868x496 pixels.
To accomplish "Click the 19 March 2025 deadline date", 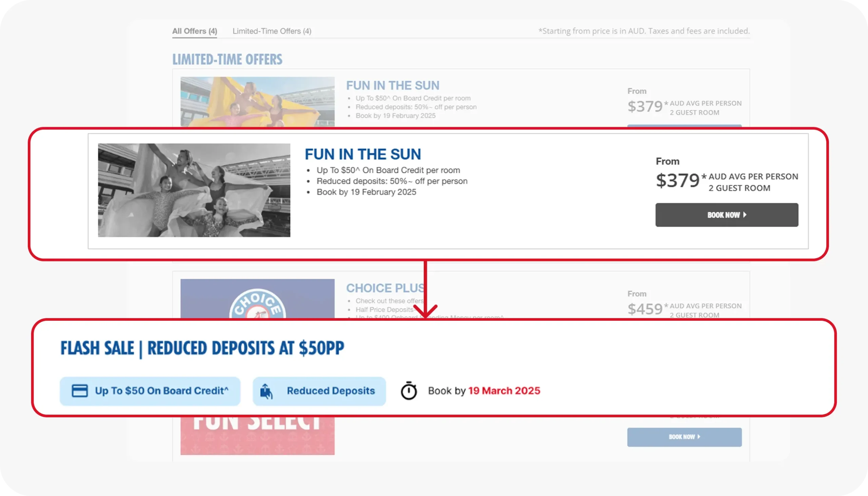I will (x=504, y=391).
